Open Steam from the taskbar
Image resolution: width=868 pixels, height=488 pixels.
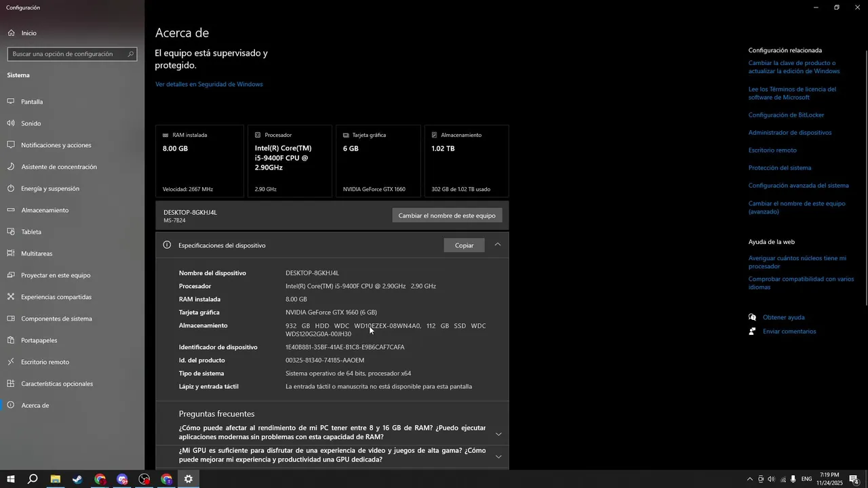(x=77, y=479)
